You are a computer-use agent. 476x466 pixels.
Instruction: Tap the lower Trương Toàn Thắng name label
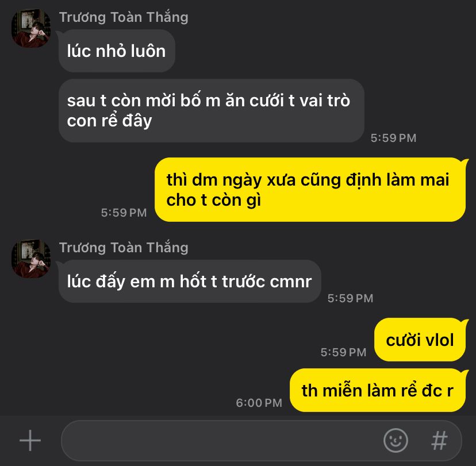[x=124, y=248]
